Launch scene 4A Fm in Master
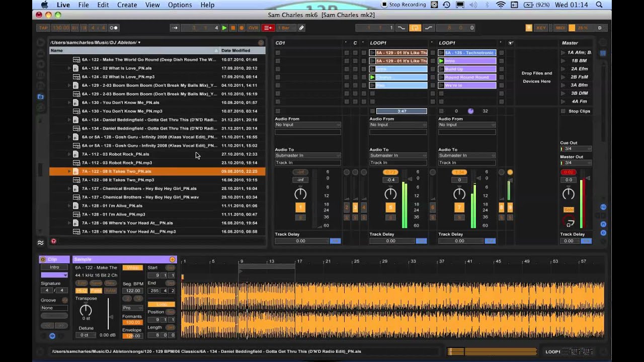 [563, 102]
